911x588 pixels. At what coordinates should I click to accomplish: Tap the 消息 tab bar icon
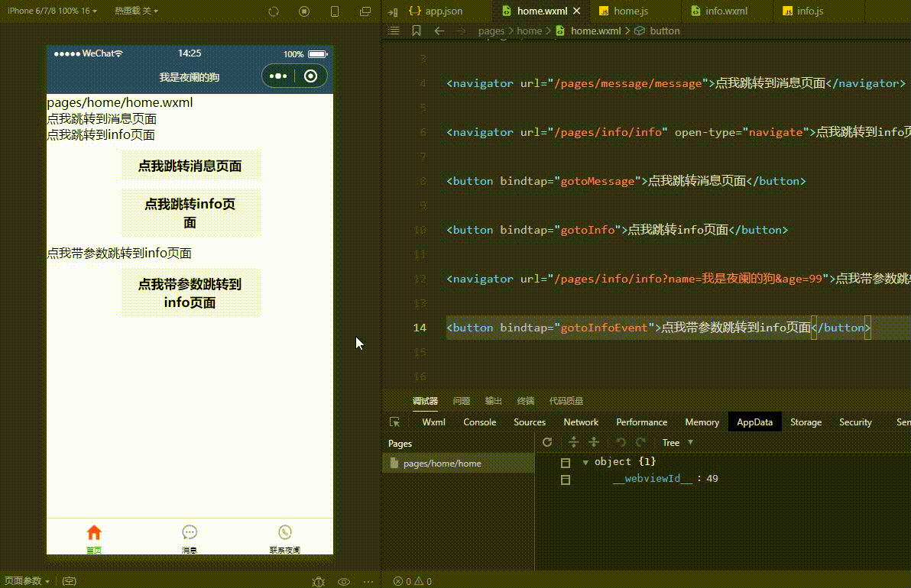(190, 533)
